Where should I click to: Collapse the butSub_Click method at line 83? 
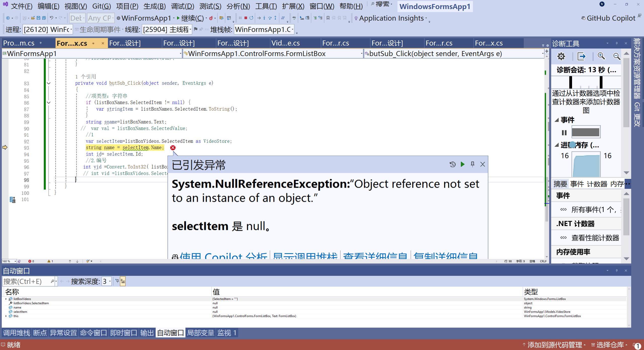click(49, 83)
